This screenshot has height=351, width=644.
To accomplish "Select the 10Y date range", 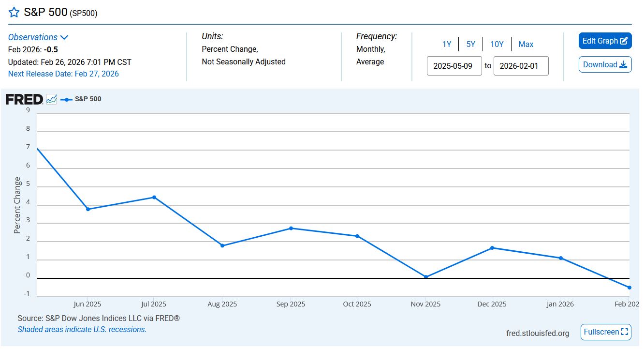I will (497, 44).
